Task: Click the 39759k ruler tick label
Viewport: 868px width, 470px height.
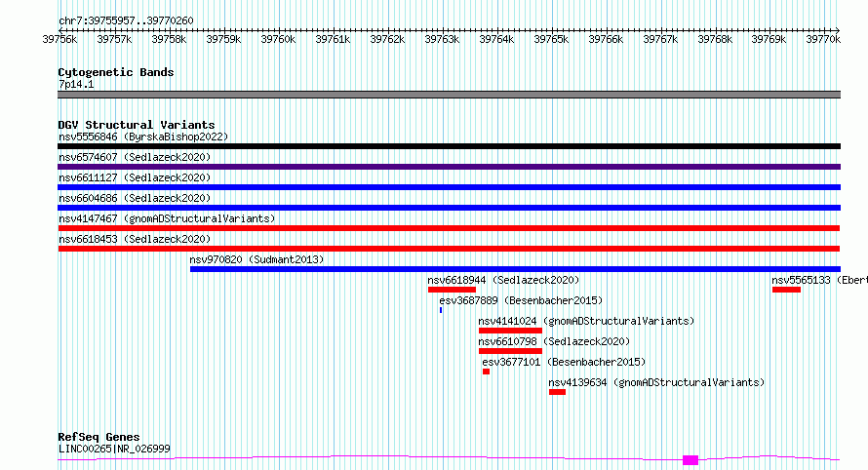Action: [x=223, y=39]
